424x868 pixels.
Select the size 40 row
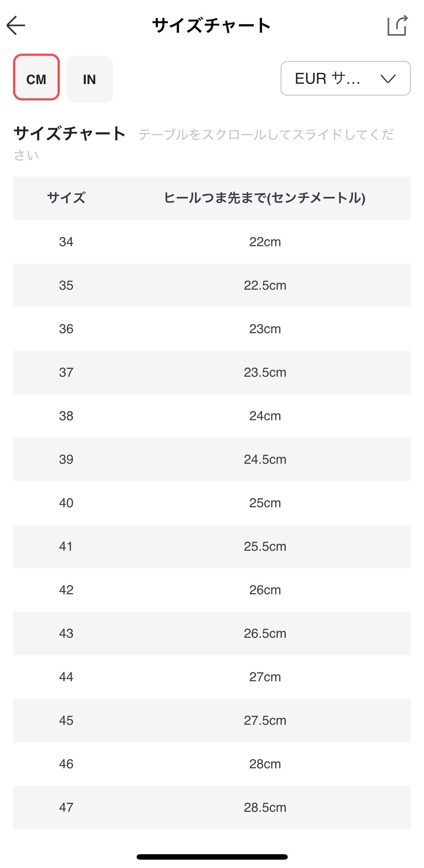[212, 503]
